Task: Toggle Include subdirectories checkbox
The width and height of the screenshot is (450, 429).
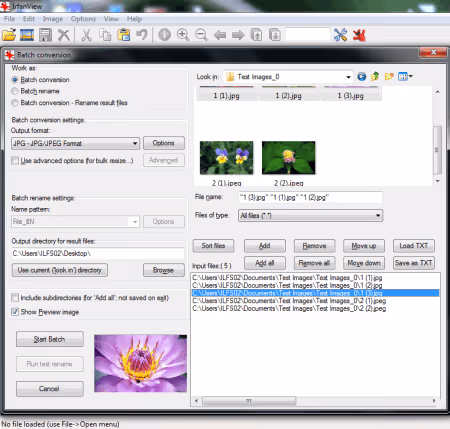Action: (15, 297)
